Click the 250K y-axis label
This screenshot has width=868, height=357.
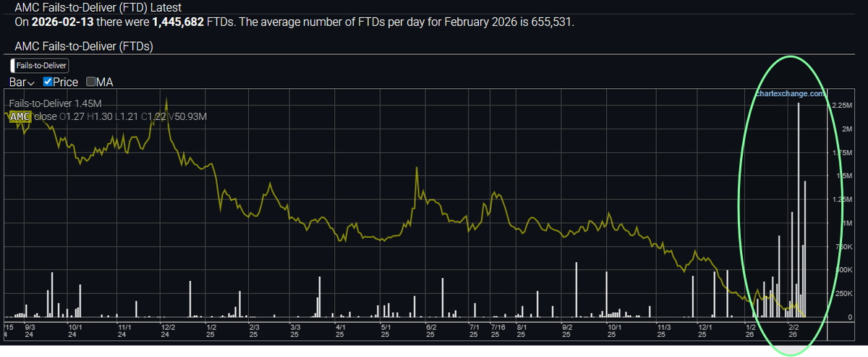click(843, 293)
